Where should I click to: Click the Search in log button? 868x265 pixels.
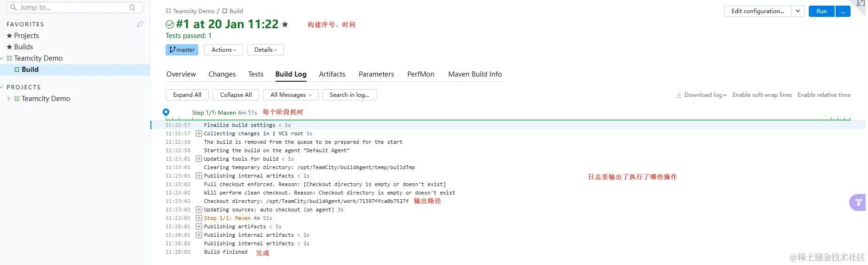[x=349, y=95]
